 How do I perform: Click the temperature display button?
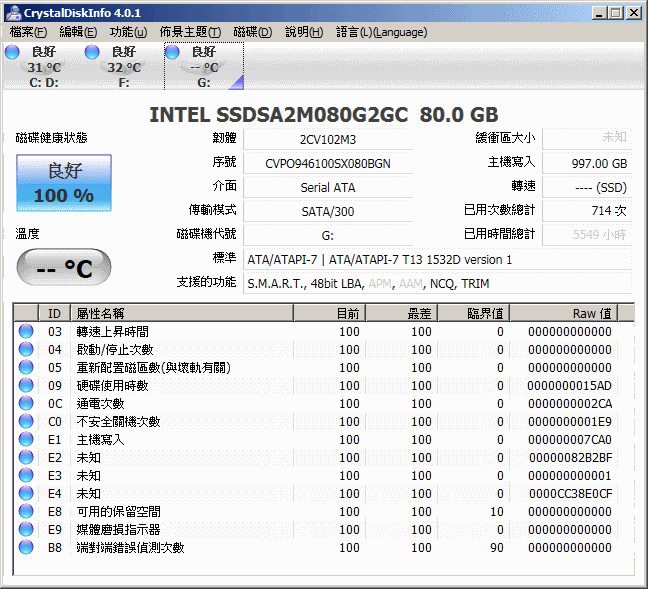click(x=63, y=267)
